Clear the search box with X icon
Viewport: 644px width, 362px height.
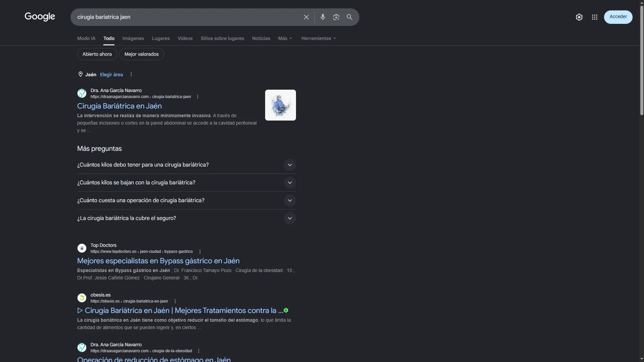(306, 17)
